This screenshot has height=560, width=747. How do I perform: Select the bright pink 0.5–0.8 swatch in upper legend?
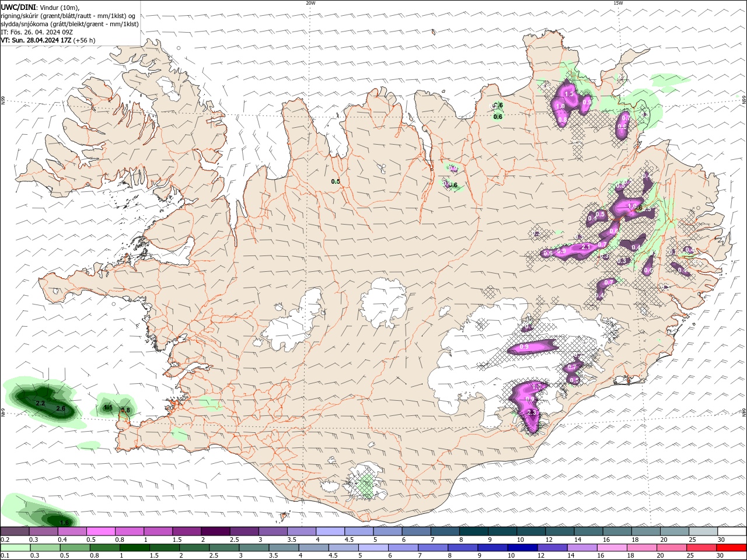(x=101, y=531)
